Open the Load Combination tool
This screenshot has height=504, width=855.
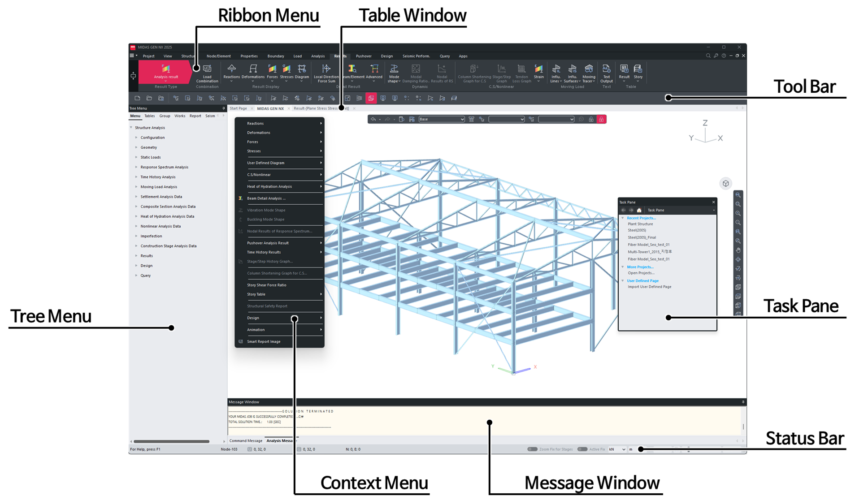pyautogui.click(x=207, y=73)
